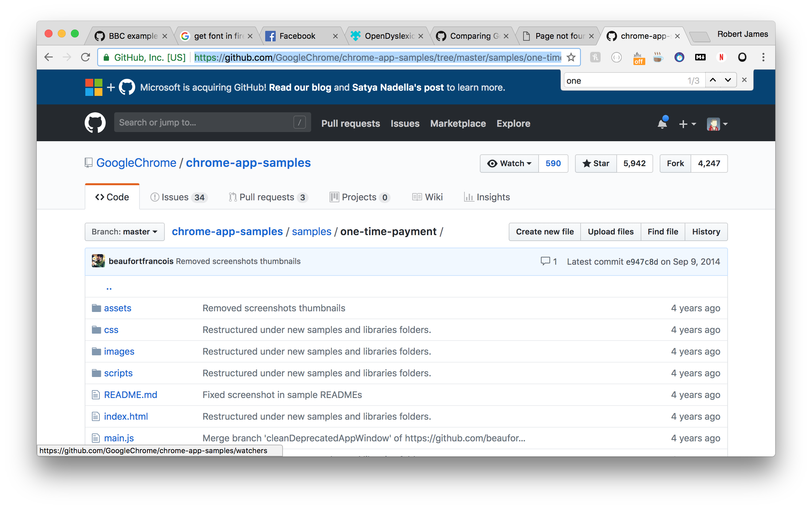Open the Branch: master selector
The width and height of the screenshot is (812, 509).
[124, 232]
